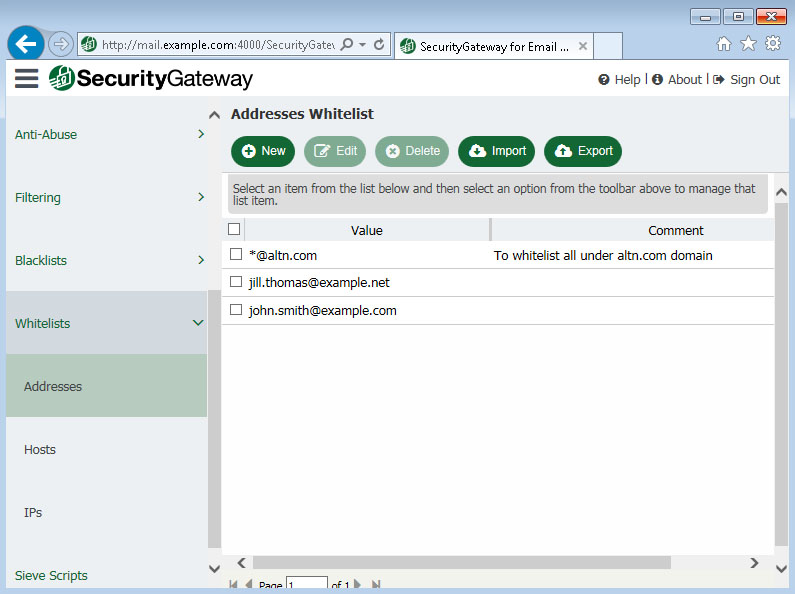
Task: Open the address bar dropdown arrow
Action: coord(363,45)
